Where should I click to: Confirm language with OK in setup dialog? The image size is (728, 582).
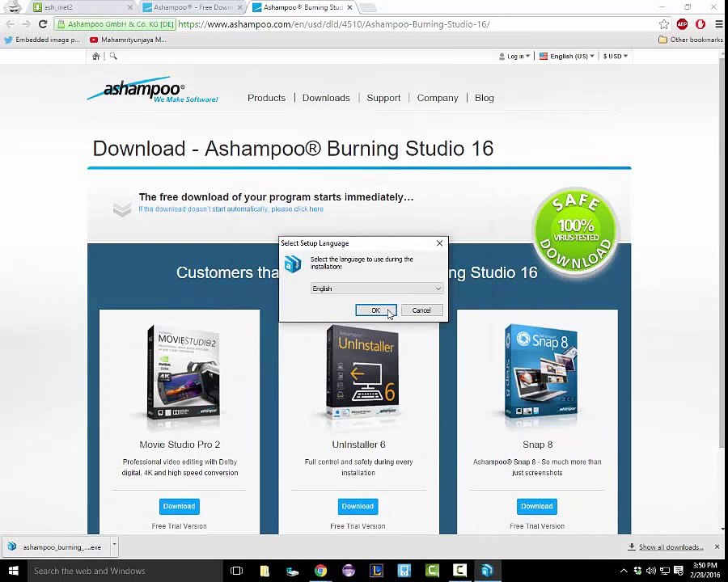click(x=376, y=310)
